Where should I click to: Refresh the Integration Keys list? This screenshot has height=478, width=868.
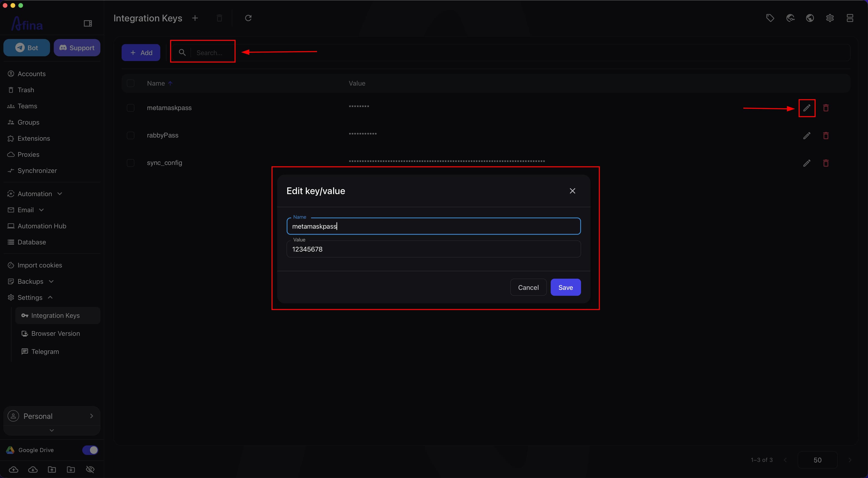(248, 18)
